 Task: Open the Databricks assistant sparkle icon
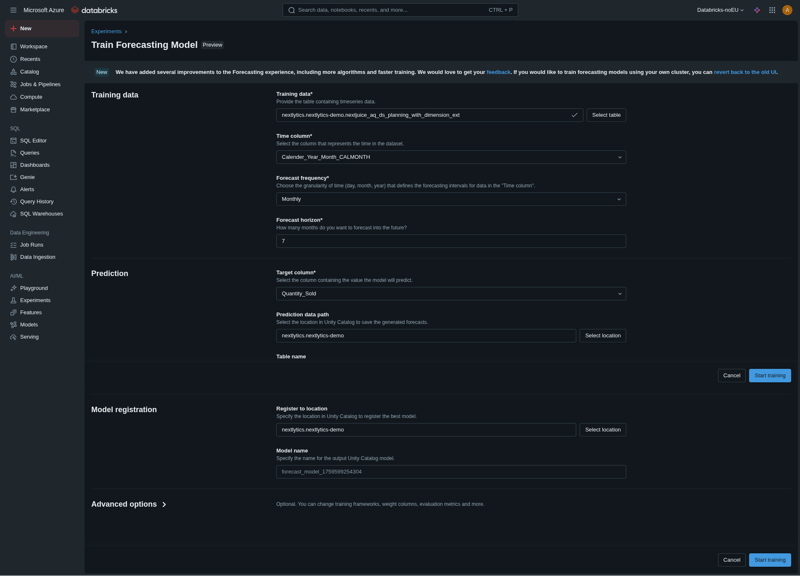[757, 10]
